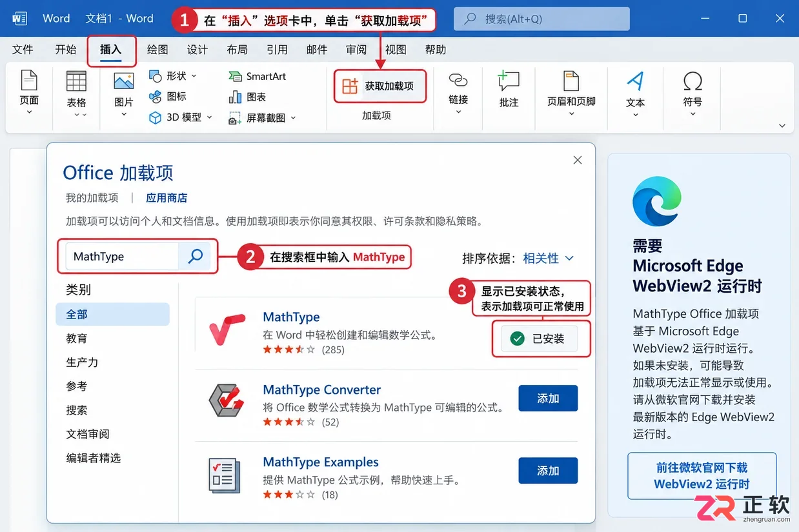Screen dimensions: 799x532
Task: Open the 应用商店 tab in the dialog
Action: (167, 198)
